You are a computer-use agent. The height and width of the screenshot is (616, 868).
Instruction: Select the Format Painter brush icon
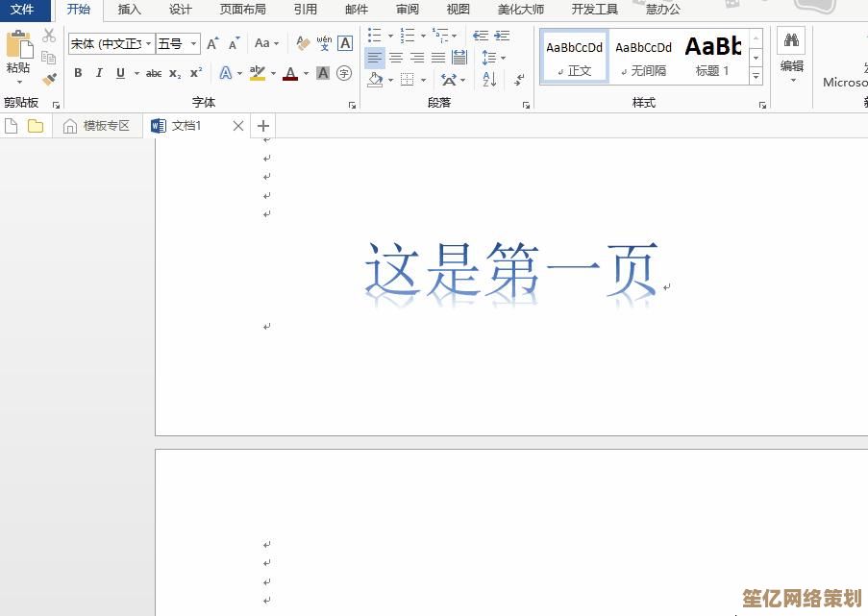50,80
